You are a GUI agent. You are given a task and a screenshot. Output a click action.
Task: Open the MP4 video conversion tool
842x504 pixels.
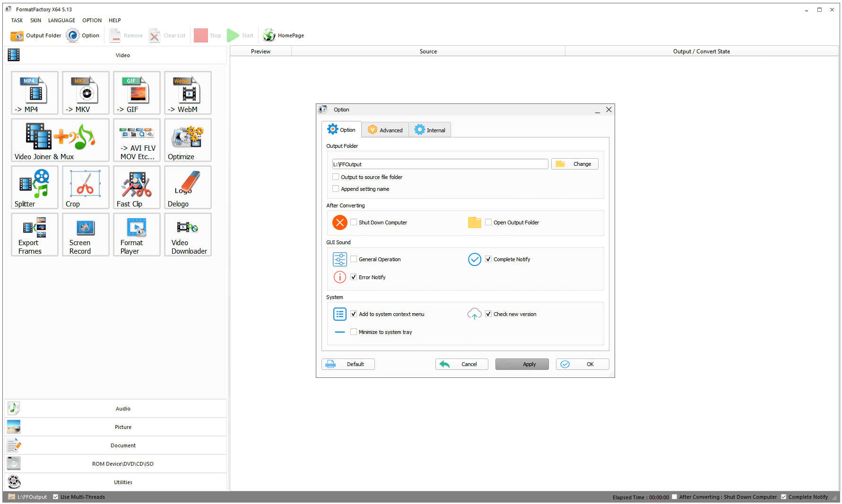pos(35,93)
